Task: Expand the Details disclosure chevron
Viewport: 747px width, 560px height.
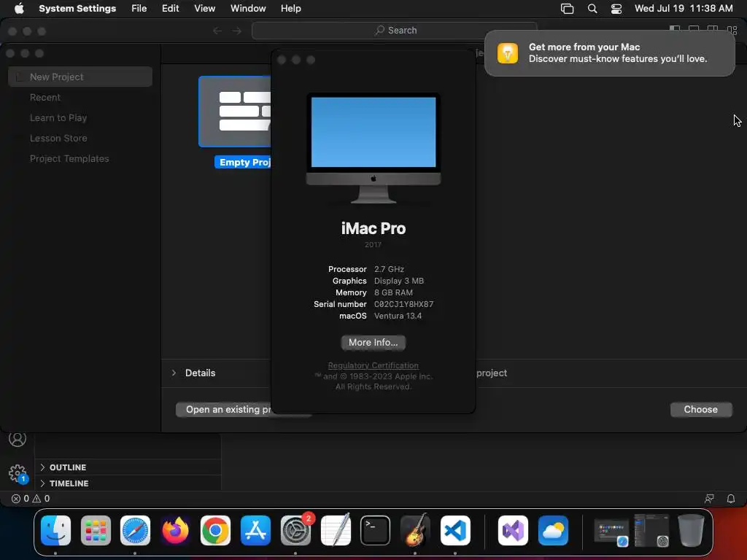Action: pyautogui.click(x=174, y=373)
